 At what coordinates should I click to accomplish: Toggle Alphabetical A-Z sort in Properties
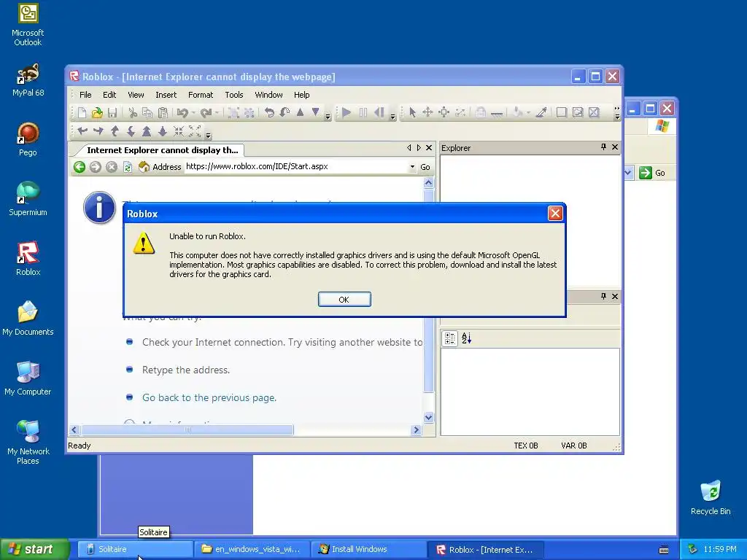coord(466,338)
